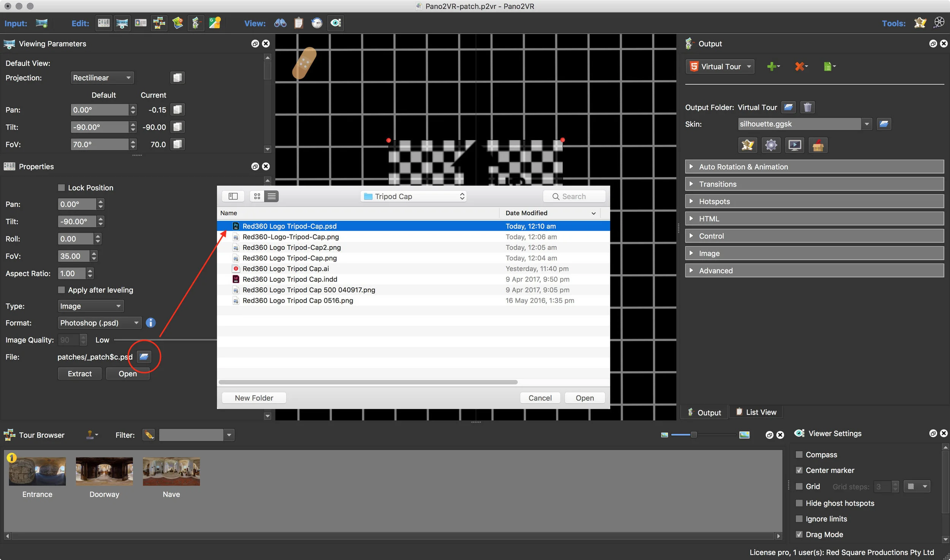This screenshot has height=560, width=950.
Task: Click the patch file browse folder icon
Action: (144, 356)
